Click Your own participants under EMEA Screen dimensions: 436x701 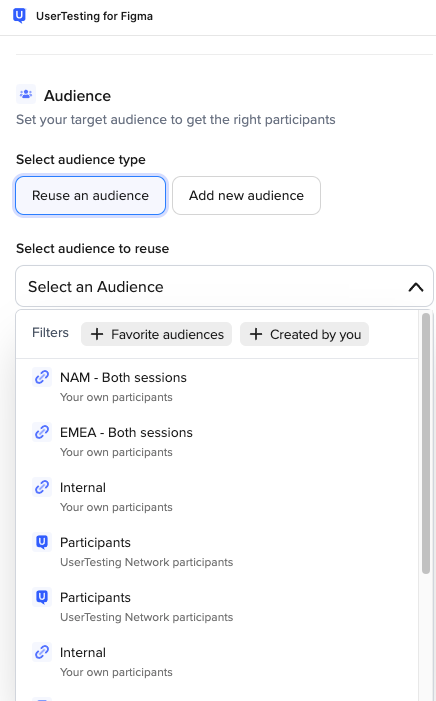tap(116, 452)
